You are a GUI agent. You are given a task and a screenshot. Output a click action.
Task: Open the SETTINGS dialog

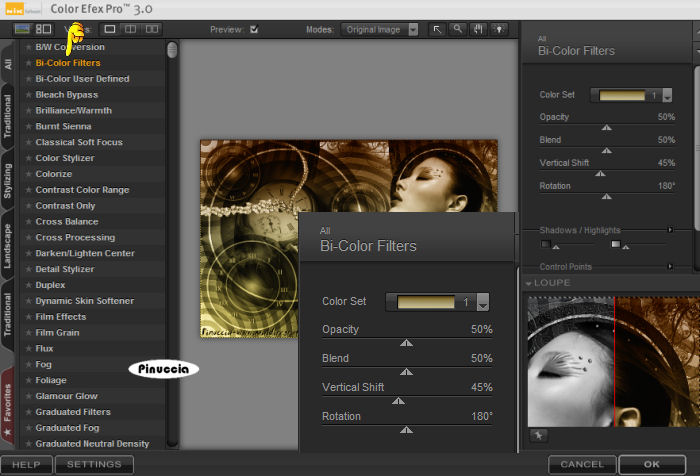pos(94,464)
